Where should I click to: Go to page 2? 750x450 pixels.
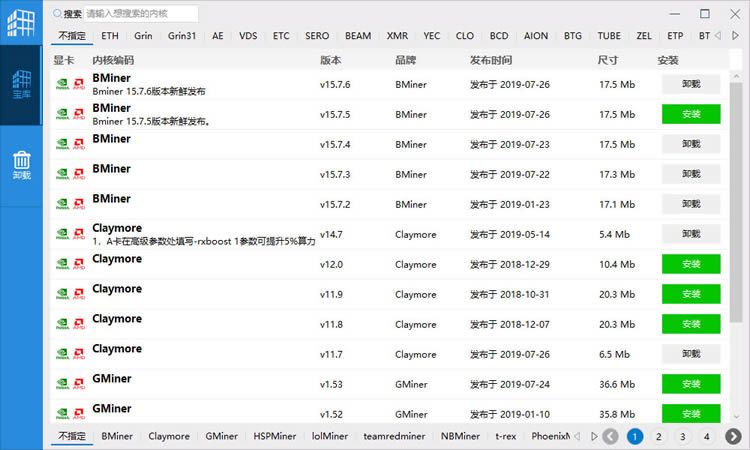coord(659,436)
